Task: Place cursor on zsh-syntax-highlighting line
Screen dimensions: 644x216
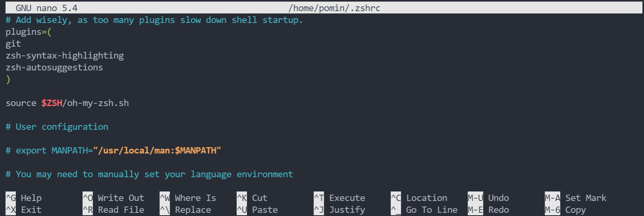Action: click(65, 56)
